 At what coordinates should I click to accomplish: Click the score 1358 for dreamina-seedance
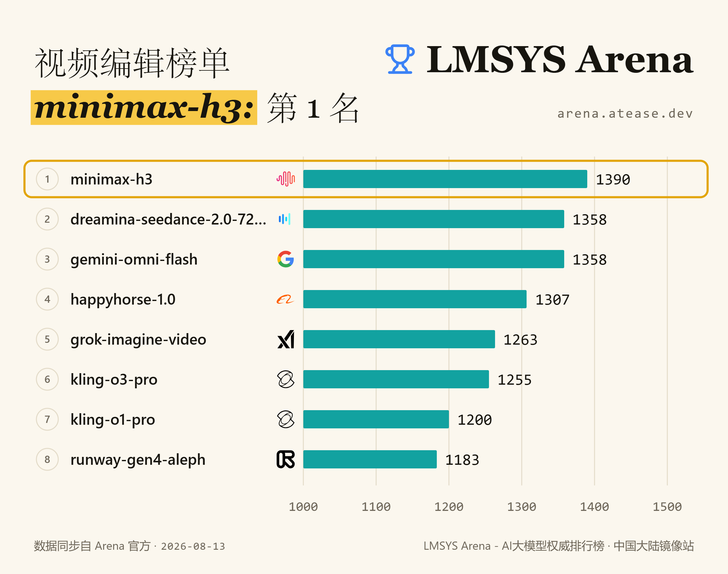point(590,219)
